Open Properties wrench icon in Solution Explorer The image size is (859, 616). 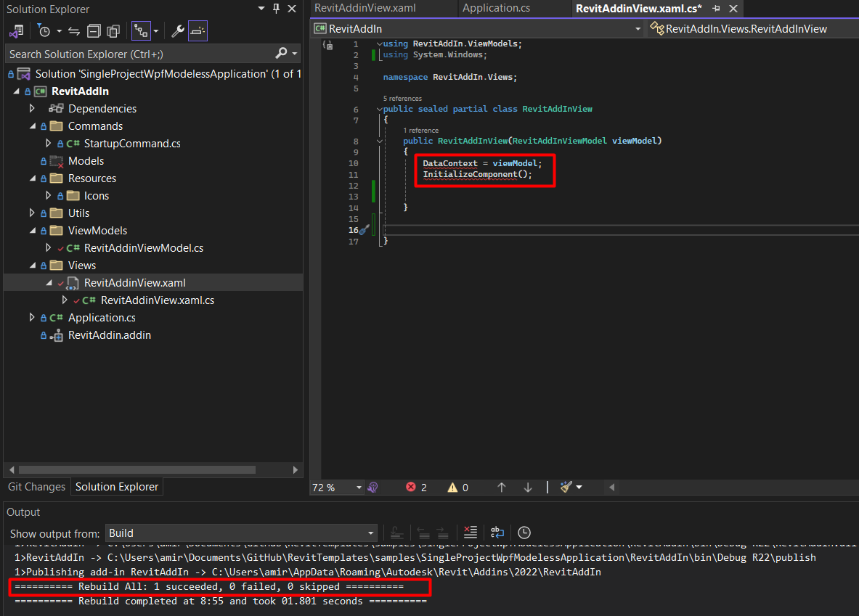[x=177, y=31]
